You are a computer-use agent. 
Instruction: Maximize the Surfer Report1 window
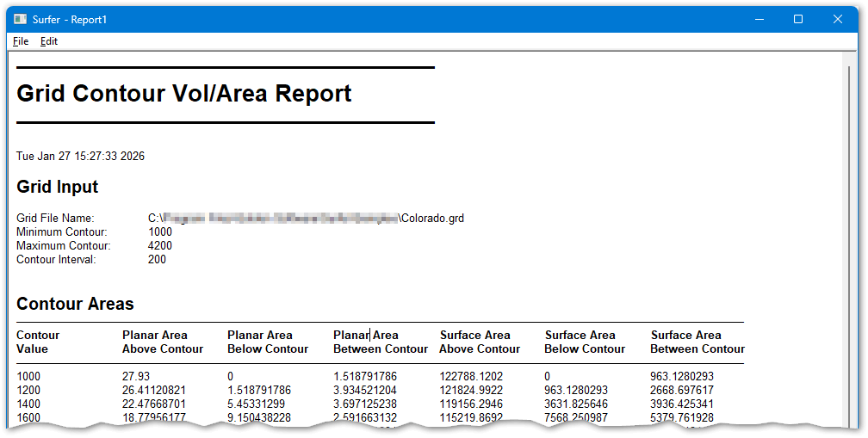click(x=798, y=19)
